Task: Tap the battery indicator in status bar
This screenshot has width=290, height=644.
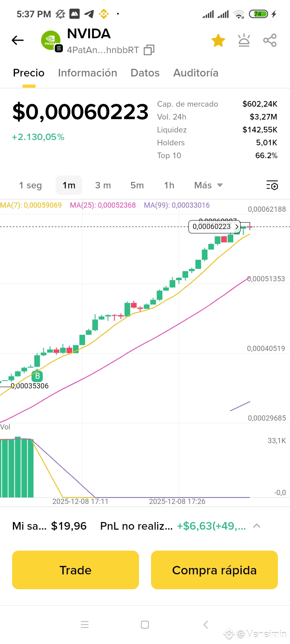Action: pos(258,14)
